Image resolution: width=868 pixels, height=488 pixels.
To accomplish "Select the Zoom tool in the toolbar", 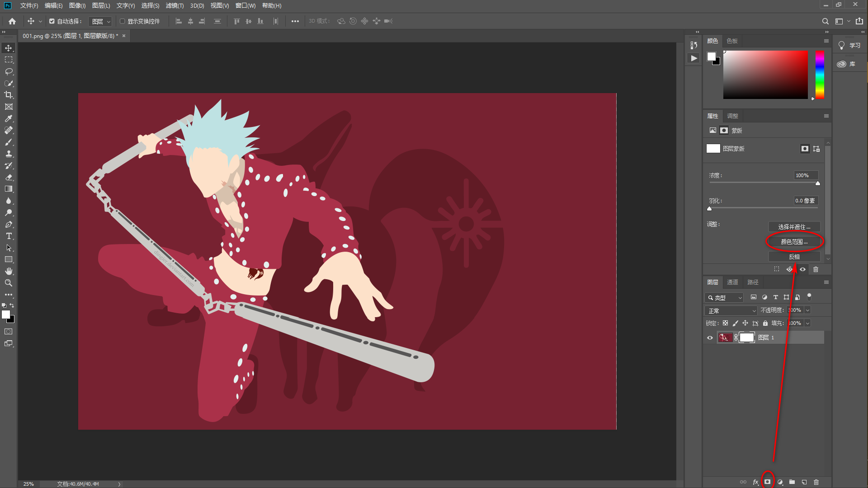I will pos(9,283).
